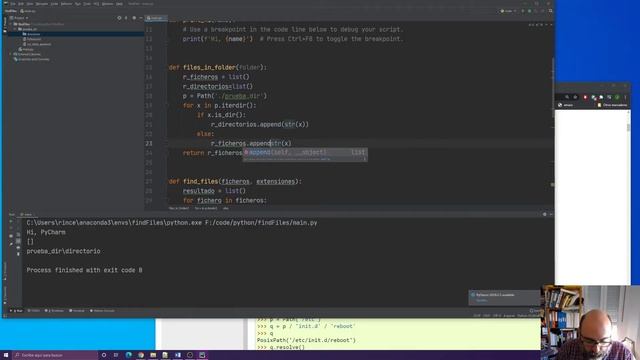
Task: Open File Explorer from taskbar
Action: 153,355
